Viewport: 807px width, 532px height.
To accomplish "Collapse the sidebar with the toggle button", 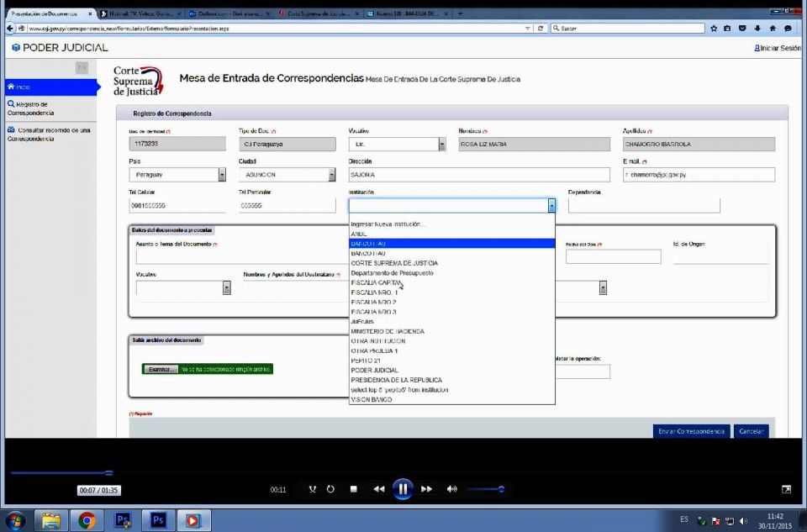I will click(82, 67).
